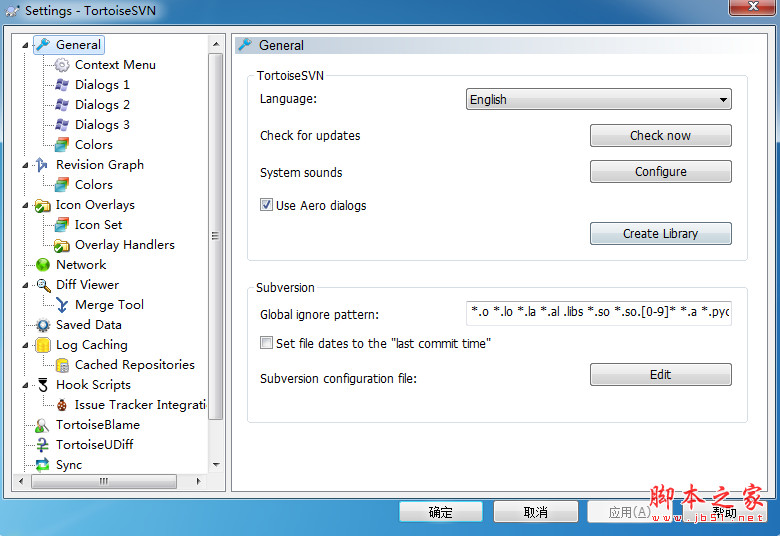Click the tree horizontal scrollbar thumb
The height and width of the screenshot is (536, 780).
(x=103, y=481)
